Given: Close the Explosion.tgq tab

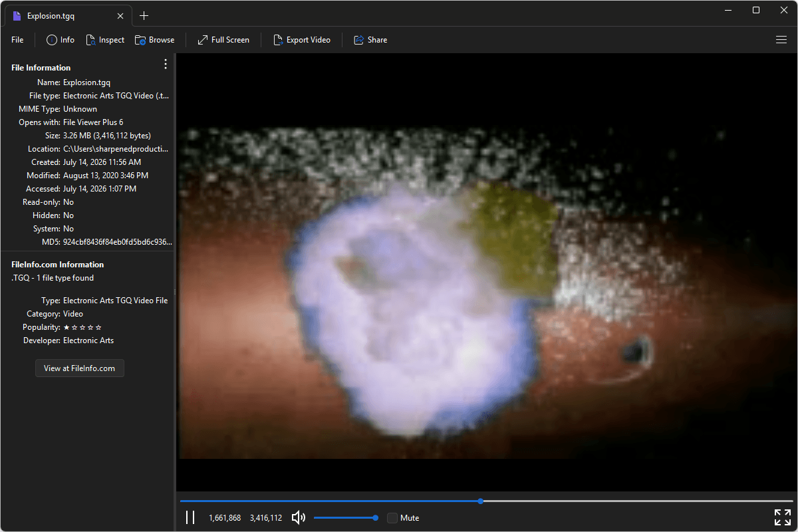Looking at the screenshot, I should click(120, 16).
